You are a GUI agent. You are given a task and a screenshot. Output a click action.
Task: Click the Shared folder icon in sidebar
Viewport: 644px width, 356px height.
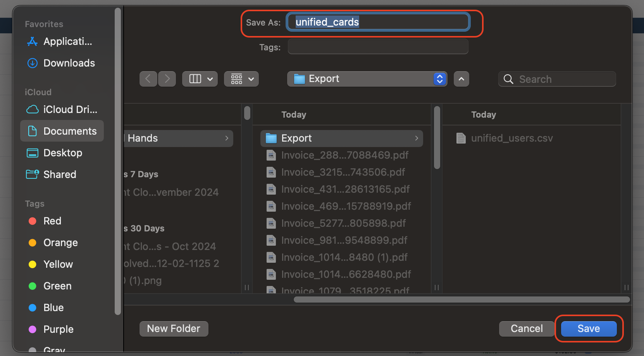[x=33, y=175]
